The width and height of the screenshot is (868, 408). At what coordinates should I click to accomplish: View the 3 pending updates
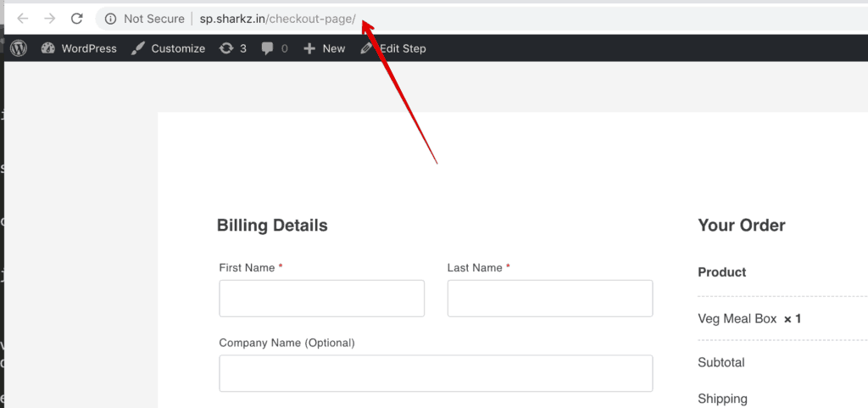click(232, 48)
